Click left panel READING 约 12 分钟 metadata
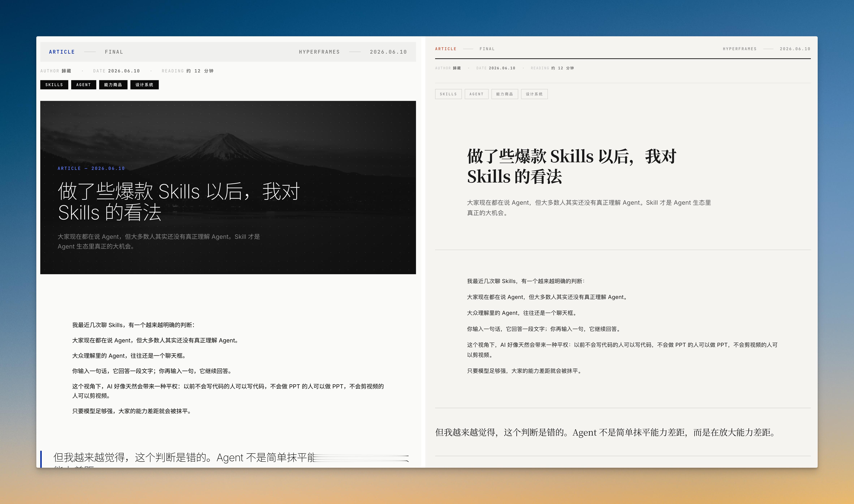The height and width of the screenshot is (504, 854). 188,71
